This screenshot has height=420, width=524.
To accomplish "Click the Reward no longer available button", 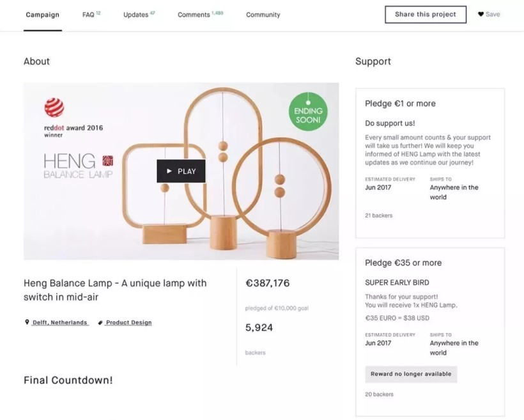I will [411, 374].
